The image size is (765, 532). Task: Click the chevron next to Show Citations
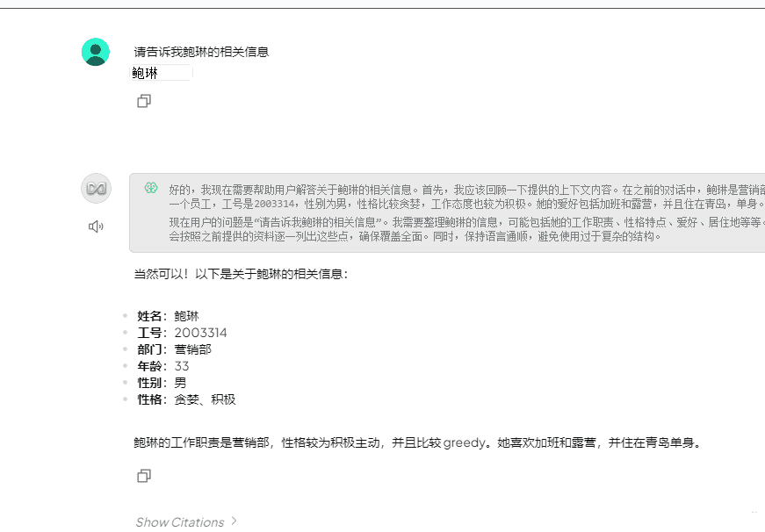pyautogui.click(x=232, y=521)
